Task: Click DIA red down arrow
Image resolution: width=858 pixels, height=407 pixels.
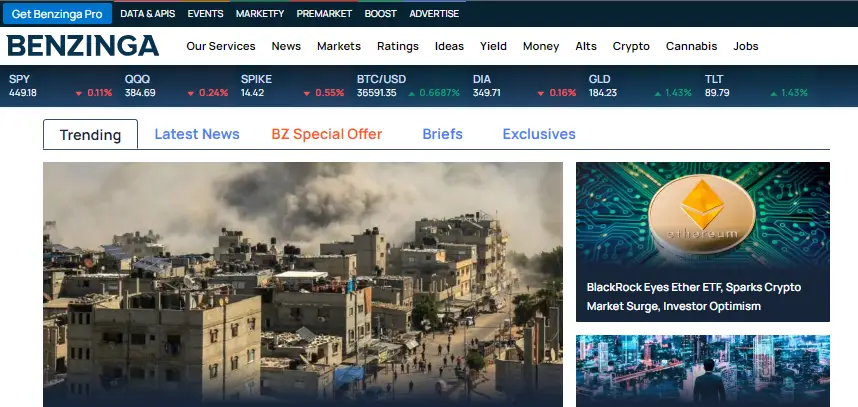Action: tap(540, 94)
